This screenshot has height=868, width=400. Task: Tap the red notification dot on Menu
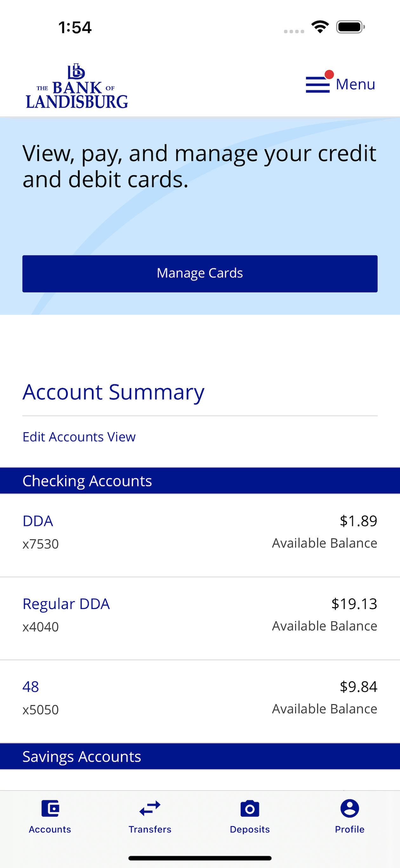(329, 74)
